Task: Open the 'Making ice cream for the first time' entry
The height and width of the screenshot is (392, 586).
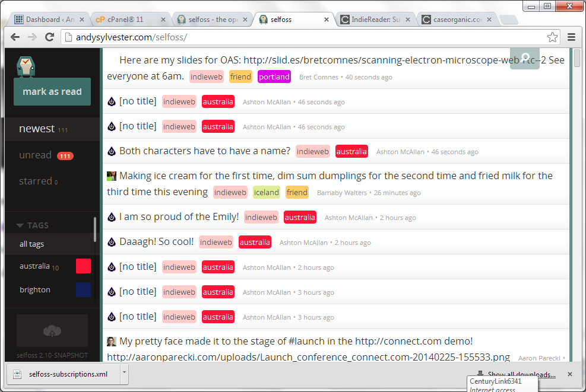Action: pos(337,184)
